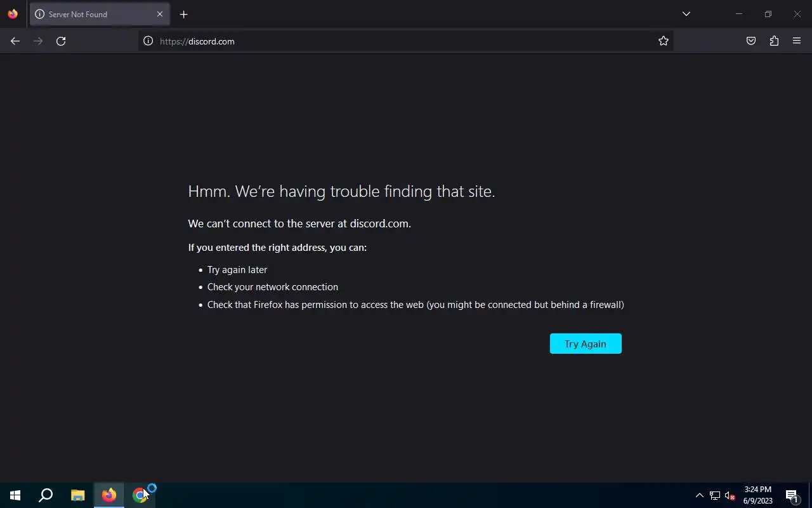Show hidden system tray icons
This screenshot has height=508, width=812.
coord(700,495)
